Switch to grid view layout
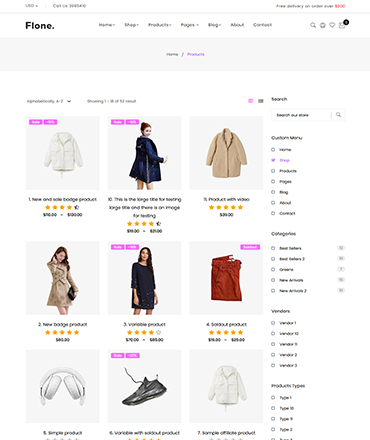Viewport: 370px width, 440px height. tap(251, 101)
